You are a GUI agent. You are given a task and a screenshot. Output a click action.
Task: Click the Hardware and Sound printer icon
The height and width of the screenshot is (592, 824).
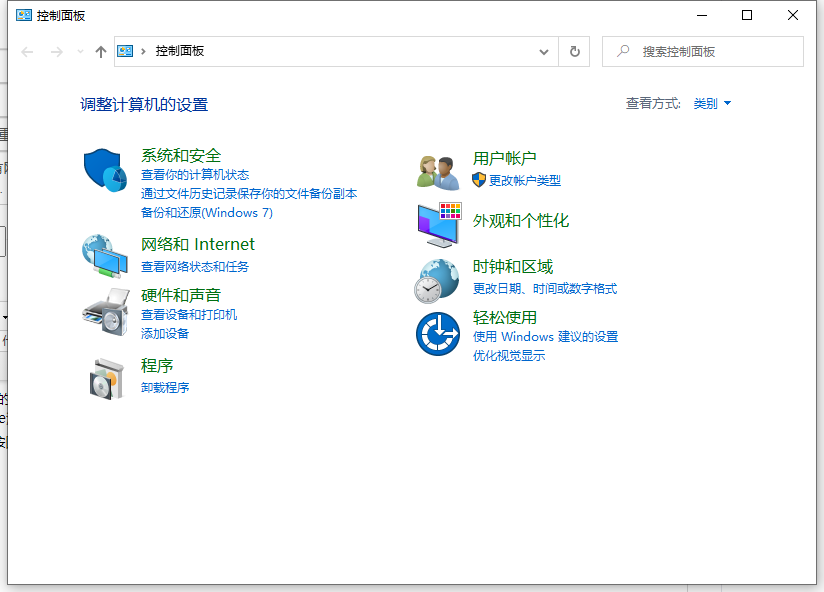(x=105, y=311)
